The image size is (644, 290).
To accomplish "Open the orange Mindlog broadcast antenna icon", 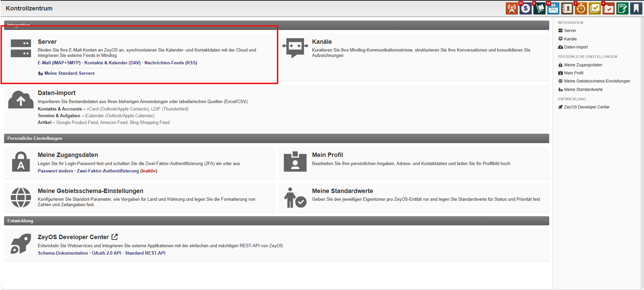I will pos(511,8).
